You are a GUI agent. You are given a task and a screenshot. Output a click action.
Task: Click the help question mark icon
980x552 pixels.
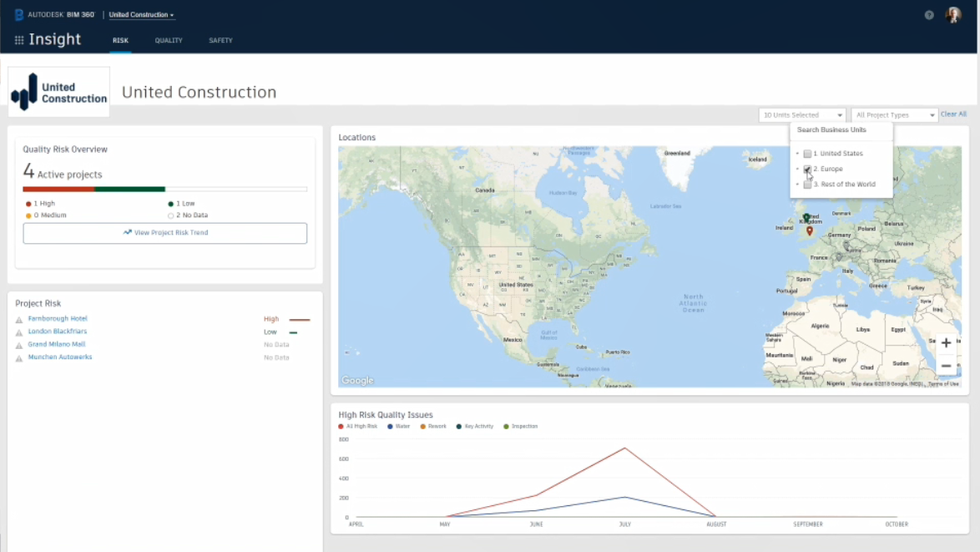(x=929, y=15)
